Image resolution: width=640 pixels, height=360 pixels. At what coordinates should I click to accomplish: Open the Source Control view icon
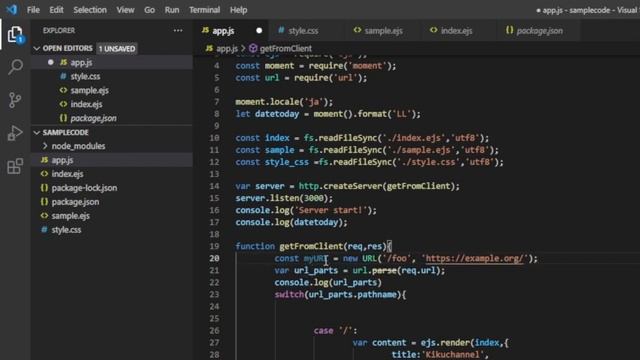[x=15, y=100]
